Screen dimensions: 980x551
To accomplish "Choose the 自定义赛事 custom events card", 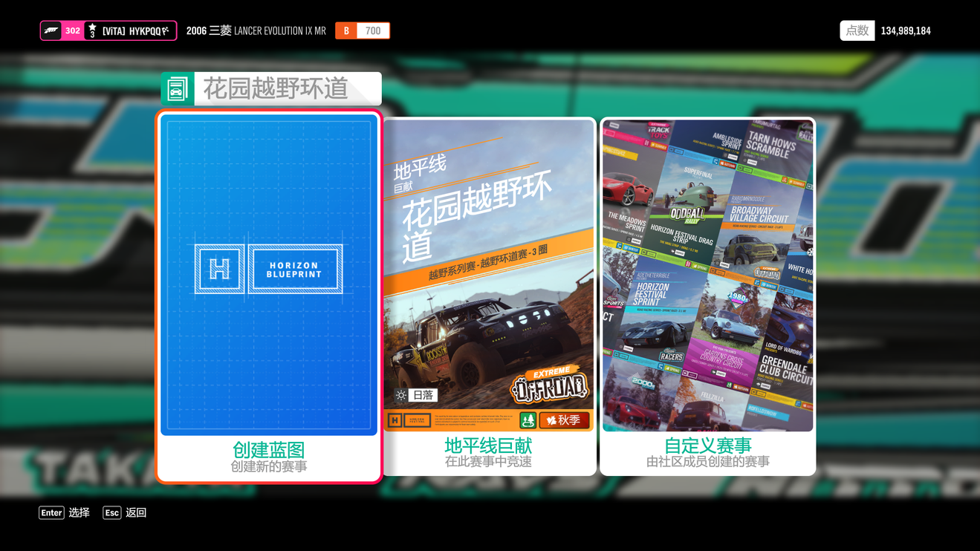I will [x=707, y=296].
